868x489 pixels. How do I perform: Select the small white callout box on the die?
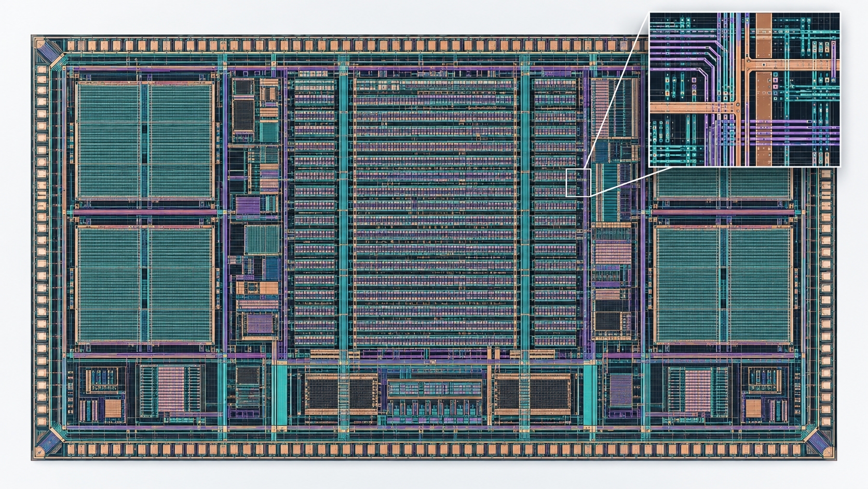[578, 182]
